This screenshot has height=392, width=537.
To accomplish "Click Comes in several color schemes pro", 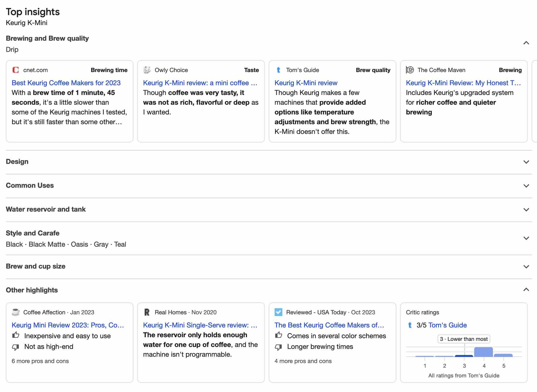I will click(x=336, y=336).
